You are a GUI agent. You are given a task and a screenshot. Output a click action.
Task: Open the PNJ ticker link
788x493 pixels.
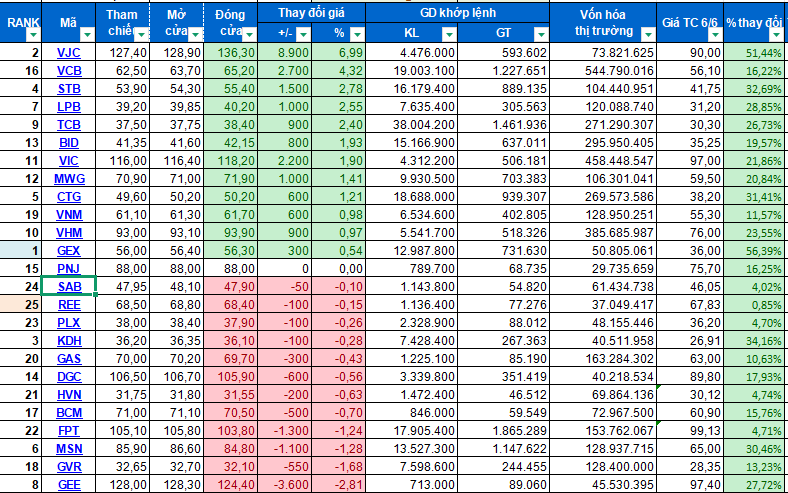(69, 269)
